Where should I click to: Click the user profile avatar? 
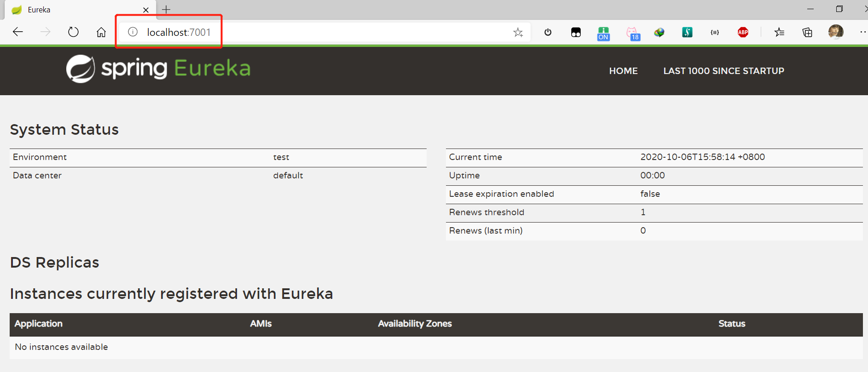pyautogui.click(x=836, y=32)
